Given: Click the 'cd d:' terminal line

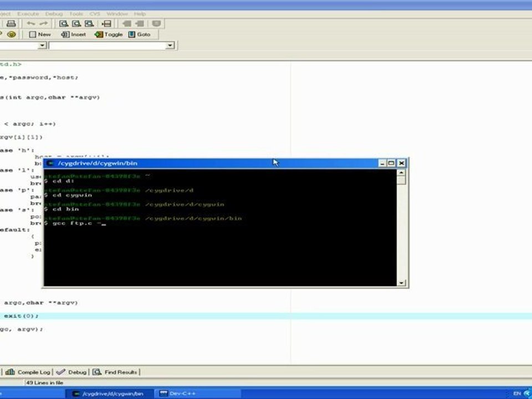Looking at the screenshot, I should coord(59,181).
